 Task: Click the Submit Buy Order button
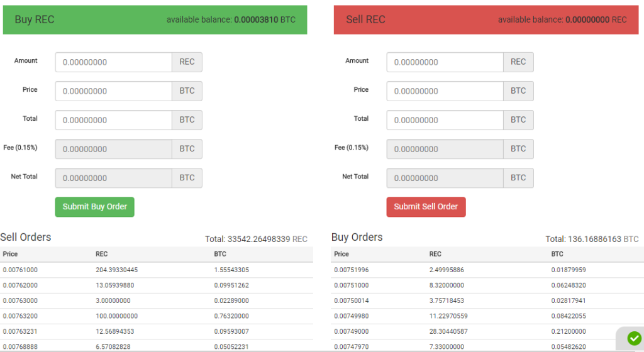94,207
